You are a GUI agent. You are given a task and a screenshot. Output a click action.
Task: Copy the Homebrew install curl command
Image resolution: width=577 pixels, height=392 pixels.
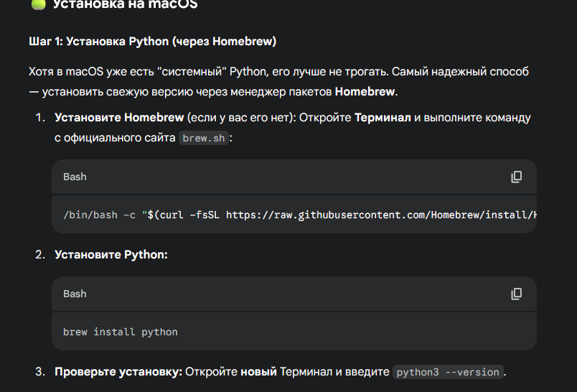click(x=516, y=177)
